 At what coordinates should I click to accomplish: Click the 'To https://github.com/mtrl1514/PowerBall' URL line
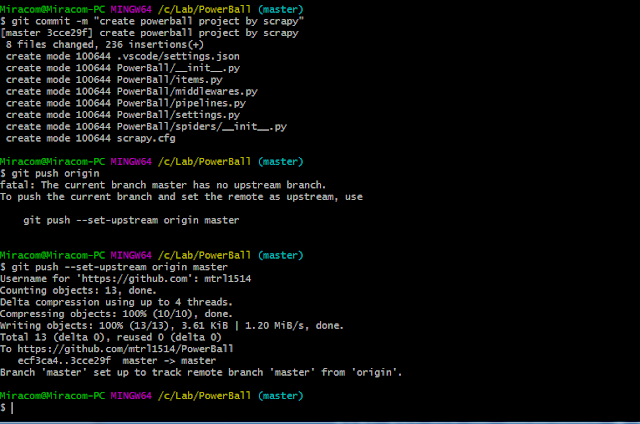coord(117,349)
